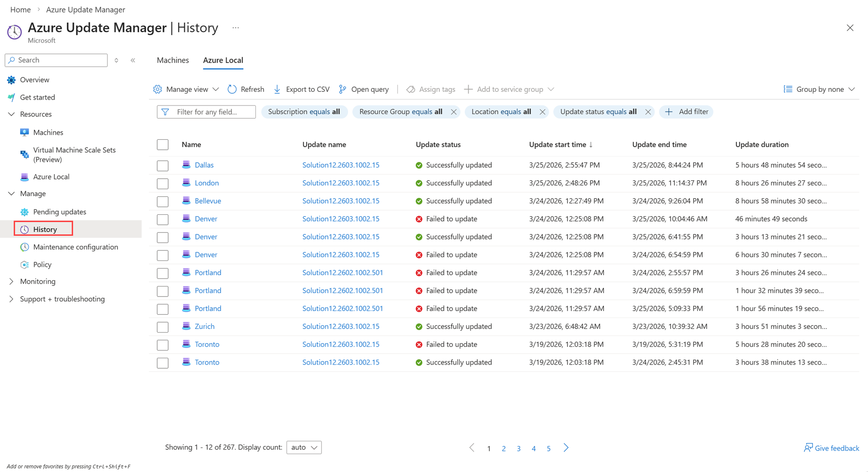Image resolution: width=868 pixels, height=472 pixels.
Task: Click the Give feedback link
Action: point(831,448)
